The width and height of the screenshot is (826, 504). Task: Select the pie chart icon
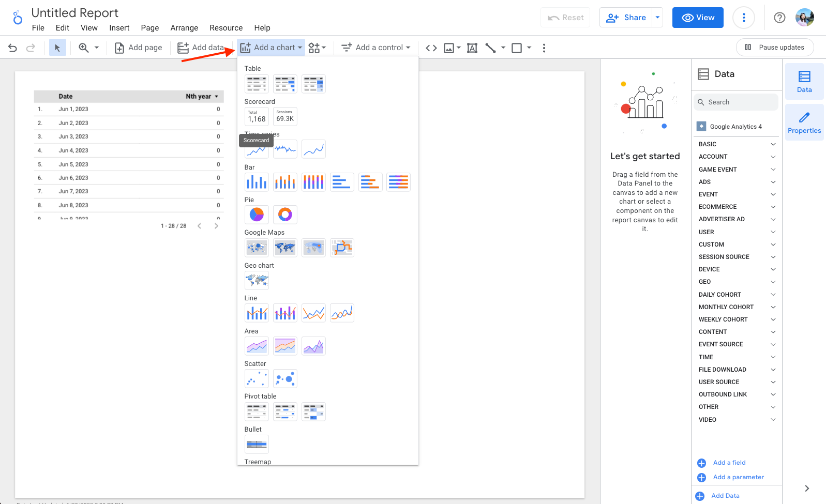[257, 215]
